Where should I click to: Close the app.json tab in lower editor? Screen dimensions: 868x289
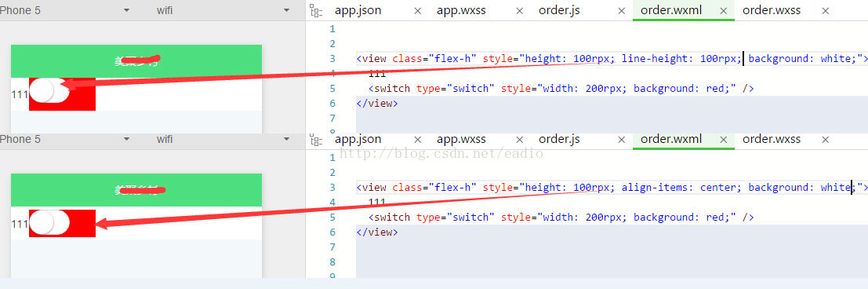[418, 139]
